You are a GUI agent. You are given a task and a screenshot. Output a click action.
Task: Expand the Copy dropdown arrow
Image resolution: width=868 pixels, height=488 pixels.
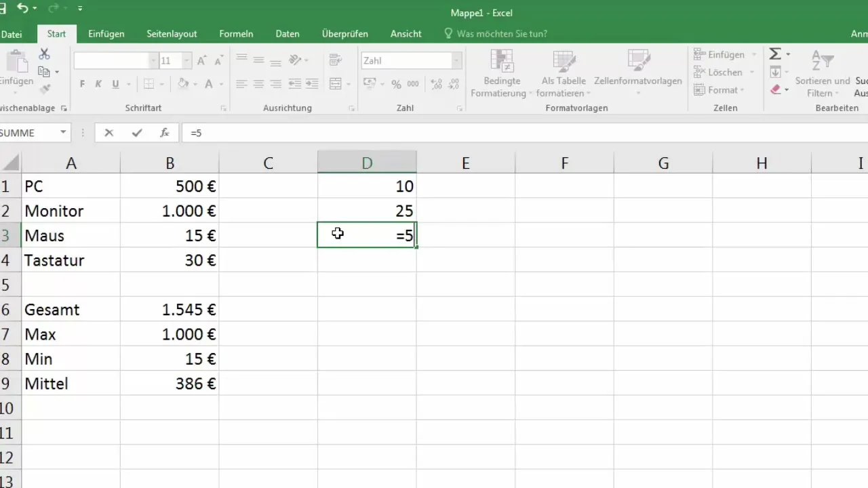tap(57, 72)
